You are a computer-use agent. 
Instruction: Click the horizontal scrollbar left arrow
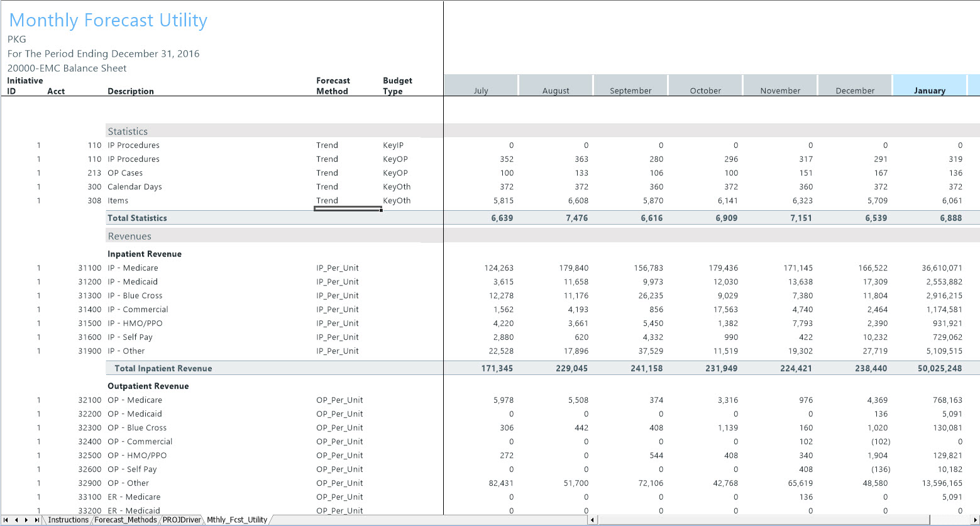592,520
